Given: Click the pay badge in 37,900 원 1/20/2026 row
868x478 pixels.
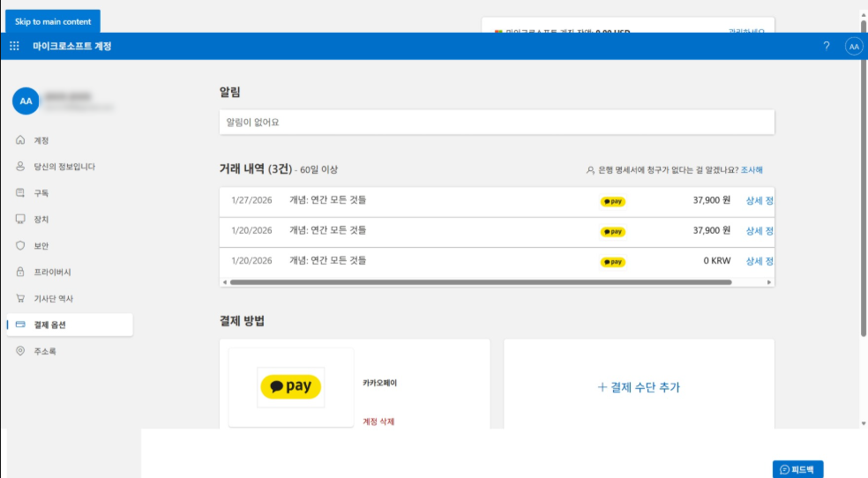Looking at the screenshot, I should click(613, 232).
